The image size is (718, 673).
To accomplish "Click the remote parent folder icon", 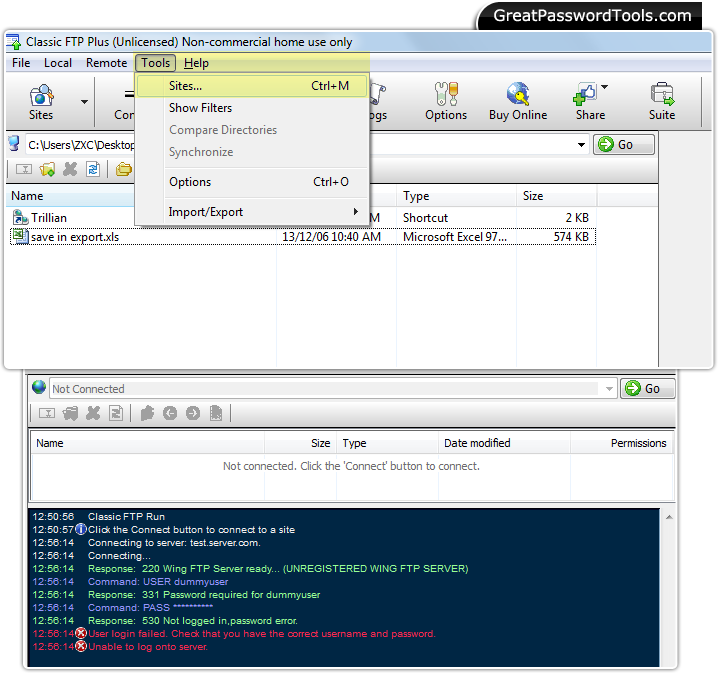I will click(x=147, y=413).
